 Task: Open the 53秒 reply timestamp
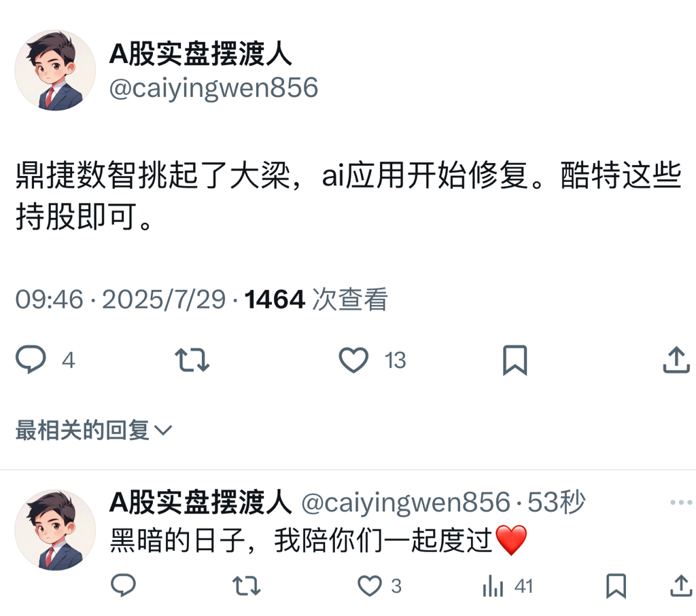[557, 502]
